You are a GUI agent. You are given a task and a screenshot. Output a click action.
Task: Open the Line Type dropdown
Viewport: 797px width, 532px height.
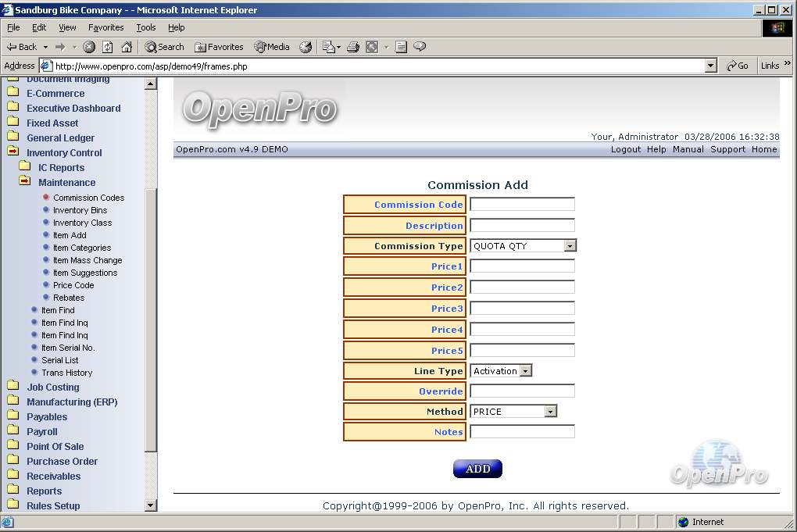(525, 371)
